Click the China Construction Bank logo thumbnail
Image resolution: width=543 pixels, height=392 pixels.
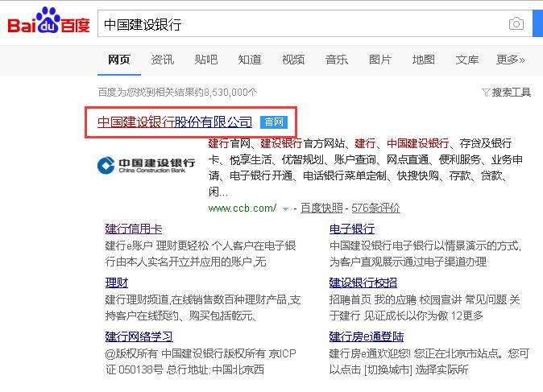pos(146,165)
